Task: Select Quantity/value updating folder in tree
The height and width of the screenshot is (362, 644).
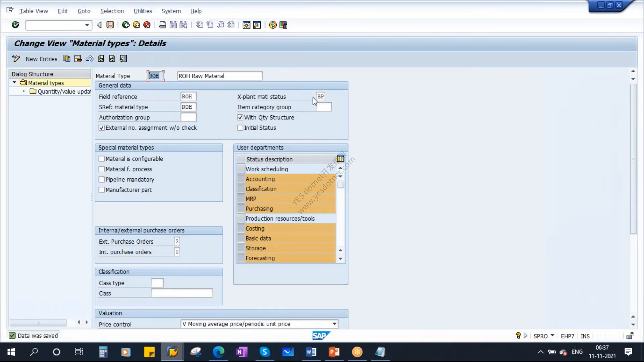Action: pyautogui.click(x=60, y=92)
